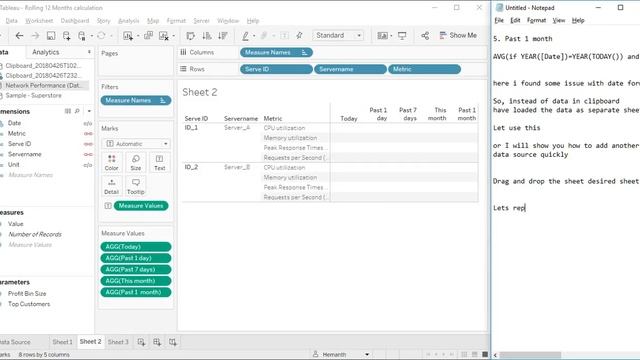This screenshot has height=360, width=640.
Task: Select the Servername pill on Rows
Action: (350, 69)
